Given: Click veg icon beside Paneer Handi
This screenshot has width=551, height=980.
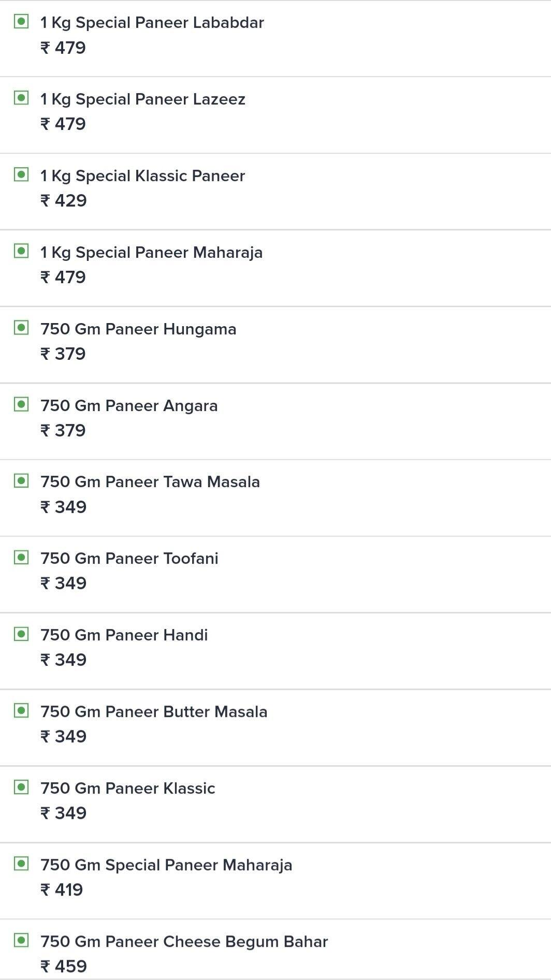Looking at the screenshot, I should (21, 634).
